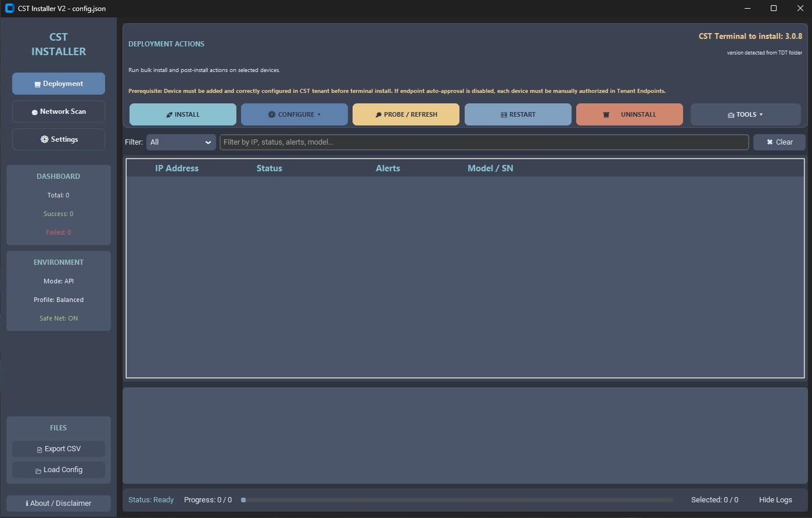This screenshot has height=518, width=812.
Task: Select the Deployment sidebar tab
Action: pyautogui.click(x=59, y=84)
